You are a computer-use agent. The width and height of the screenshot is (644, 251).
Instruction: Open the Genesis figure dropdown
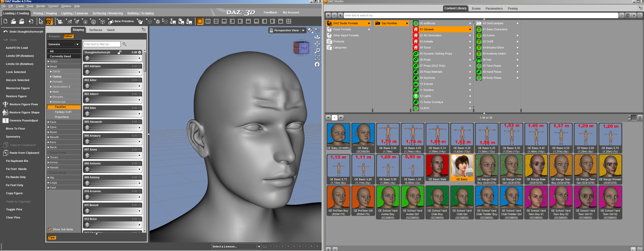(77, 44)
